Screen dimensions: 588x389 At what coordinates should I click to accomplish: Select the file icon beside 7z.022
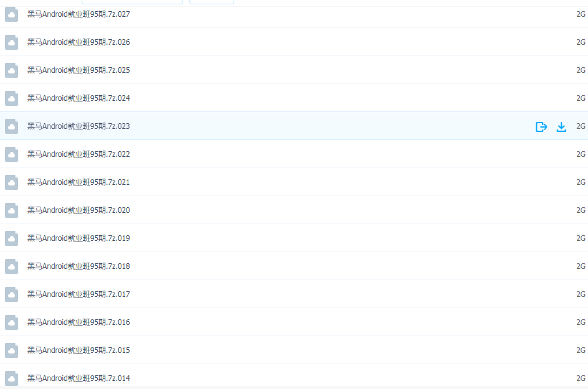tap(12, 154)
